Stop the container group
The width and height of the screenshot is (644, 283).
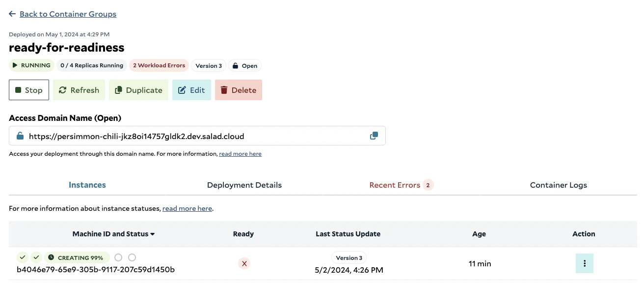(x=29, y=90)
